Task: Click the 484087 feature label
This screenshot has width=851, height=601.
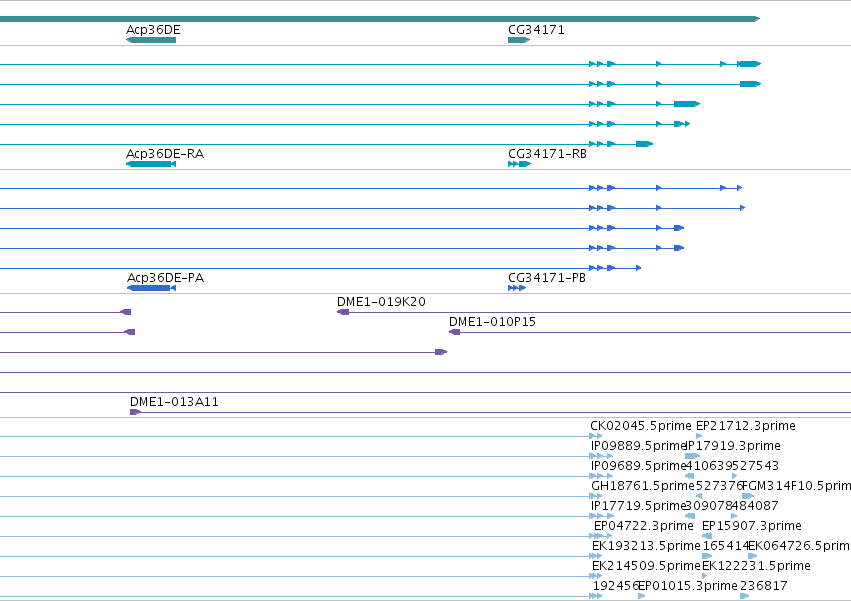Action: (x=755, y=505)
